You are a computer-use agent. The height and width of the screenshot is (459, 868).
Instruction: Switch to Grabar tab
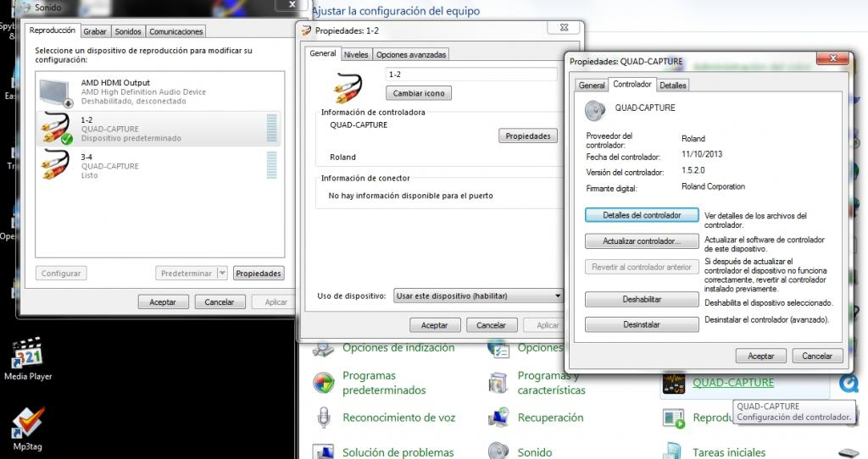click(x=95, y=31)
